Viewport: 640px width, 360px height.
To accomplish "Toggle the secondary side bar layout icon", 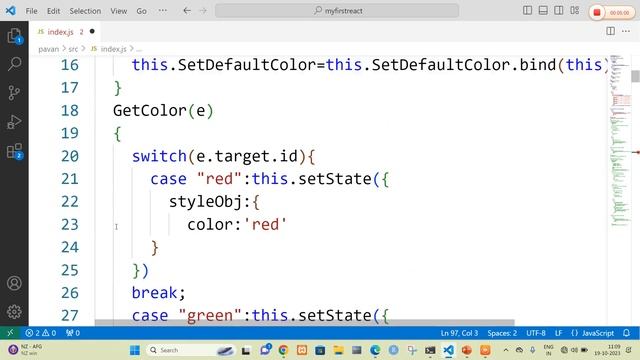I will [x=559, y=11].
